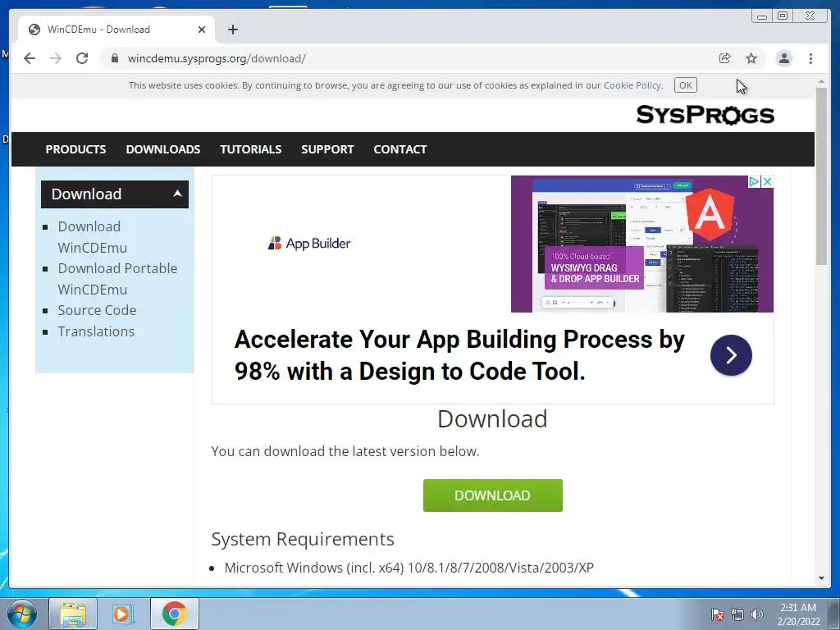The width and height of the screenshot is (840, 630).
Task: Open the volume speaker tray icon
Action: coord(757,614)
